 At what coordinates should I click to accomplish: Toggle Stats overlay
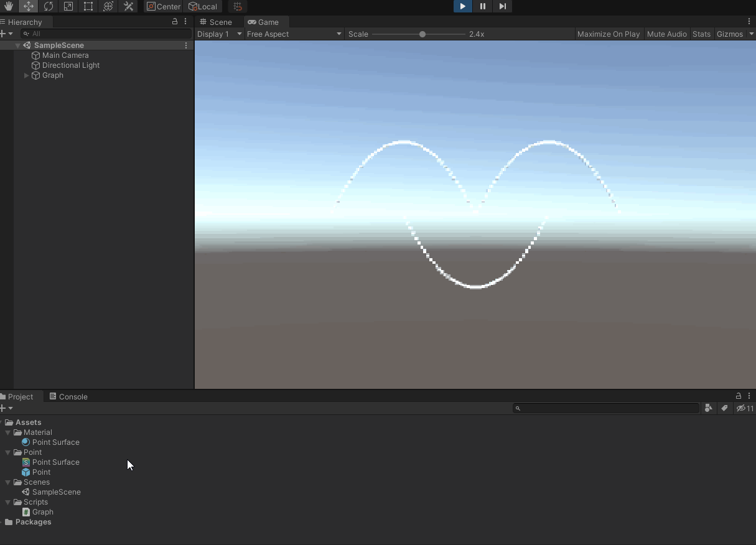click(701, 34)
